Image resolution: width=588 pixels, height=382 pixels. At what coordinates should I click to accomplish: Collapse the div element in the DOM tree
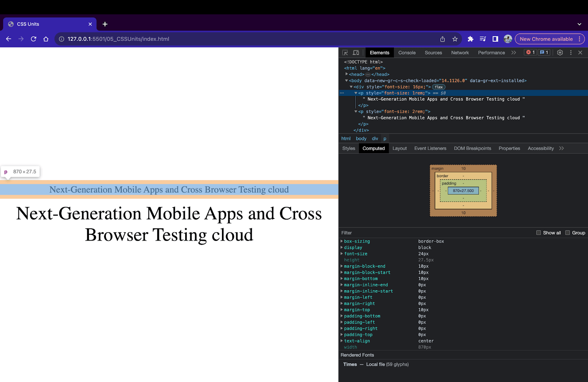[351, 87]
